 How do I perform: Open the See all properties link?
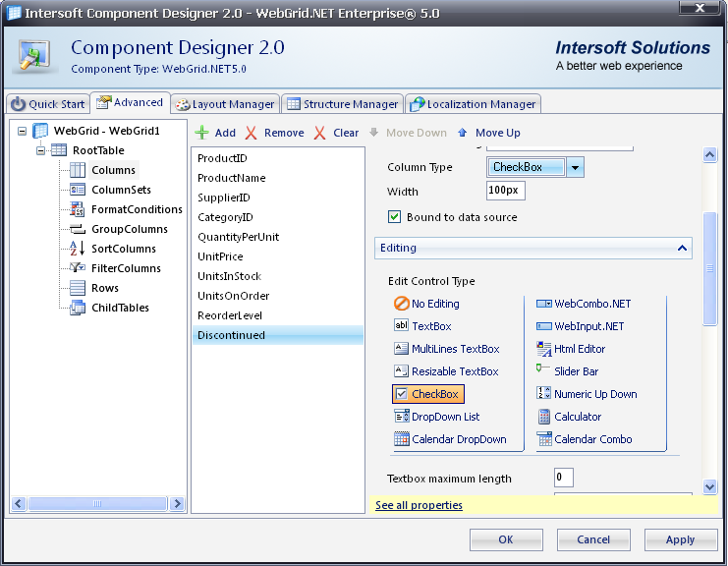pos(419,505)
